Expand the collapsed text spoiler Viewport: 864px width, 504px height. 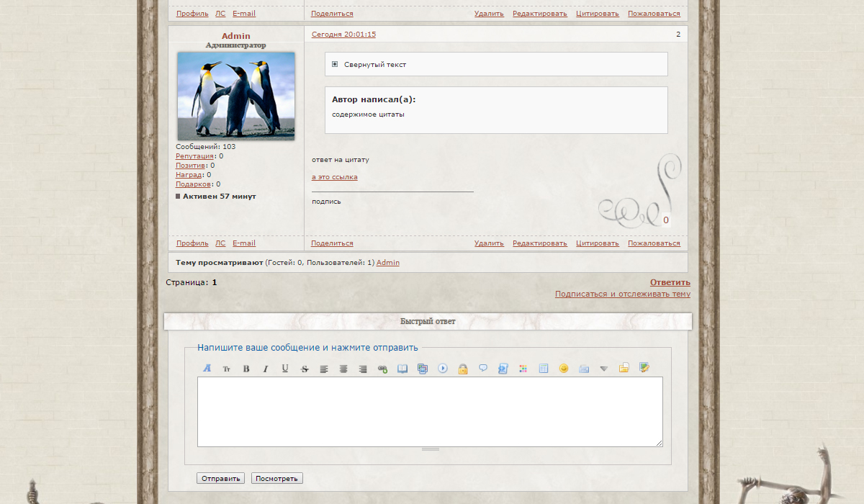(x=335, y=64)
